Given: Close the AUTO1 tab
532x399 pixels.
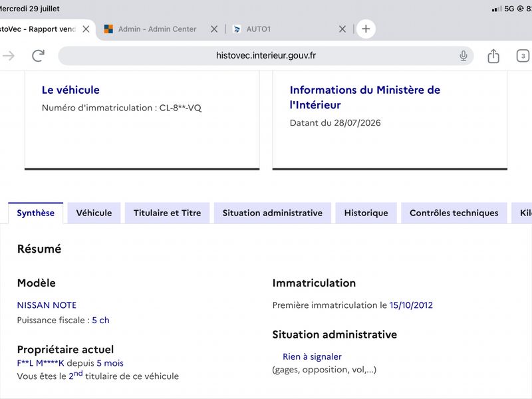Looking at the screenshot, I should point(342,29).
